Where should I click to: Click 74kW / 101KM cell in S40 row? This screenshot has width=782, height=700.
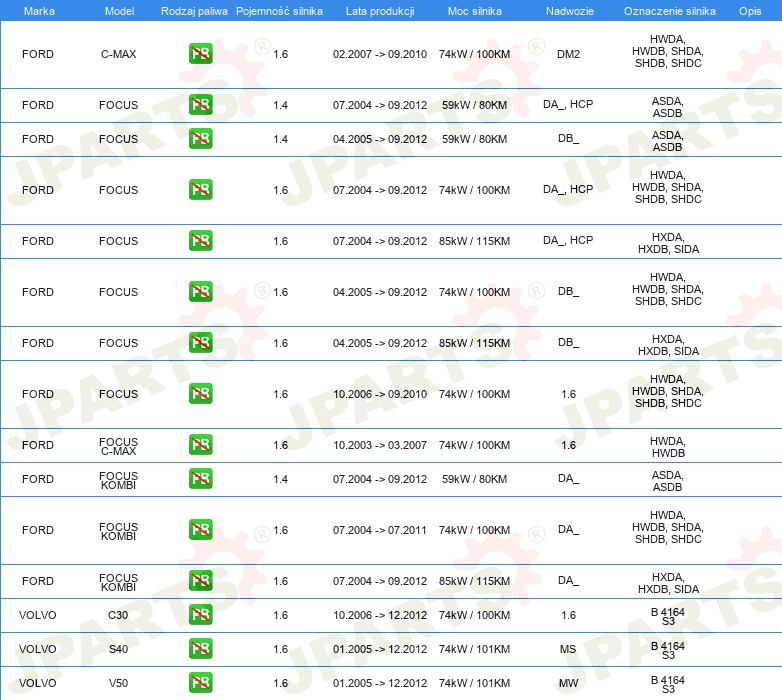tap(474, 649)
